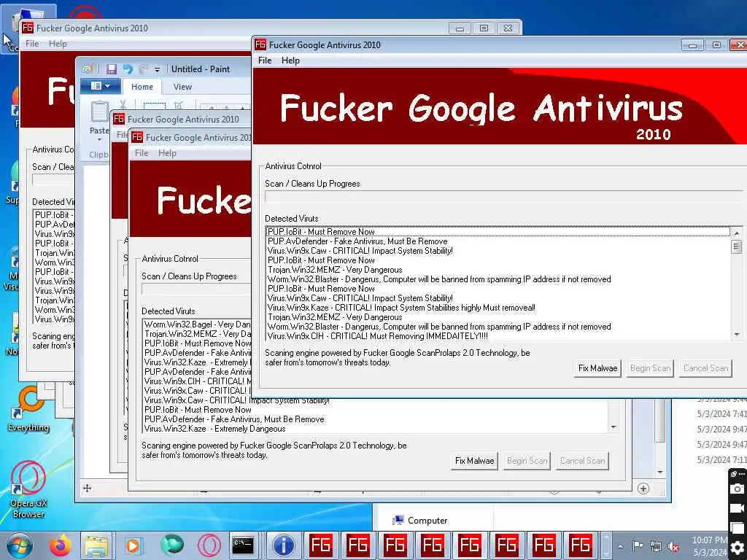Click Cancel Scan in the second antivirus window
The image size is (747, 560).
pyautogui.click(x=583, y=461)
